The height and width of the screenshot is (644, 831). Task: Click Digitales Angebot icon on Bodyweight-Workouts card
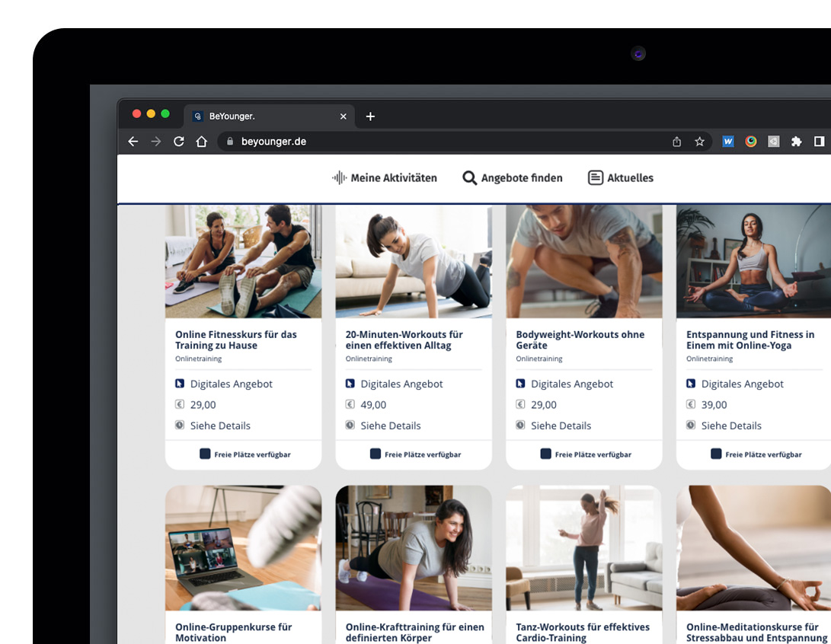click(520, 384)
